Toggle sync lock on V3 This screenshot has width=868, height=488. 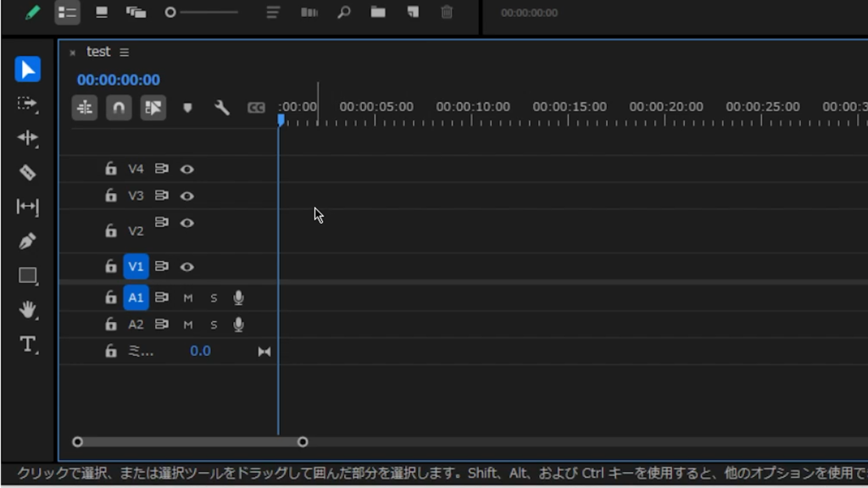tap(162, 196)
